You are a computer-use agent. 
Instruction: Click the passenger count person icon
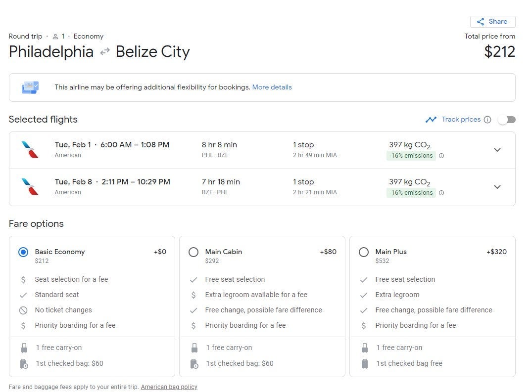click(x=55, y=37)
